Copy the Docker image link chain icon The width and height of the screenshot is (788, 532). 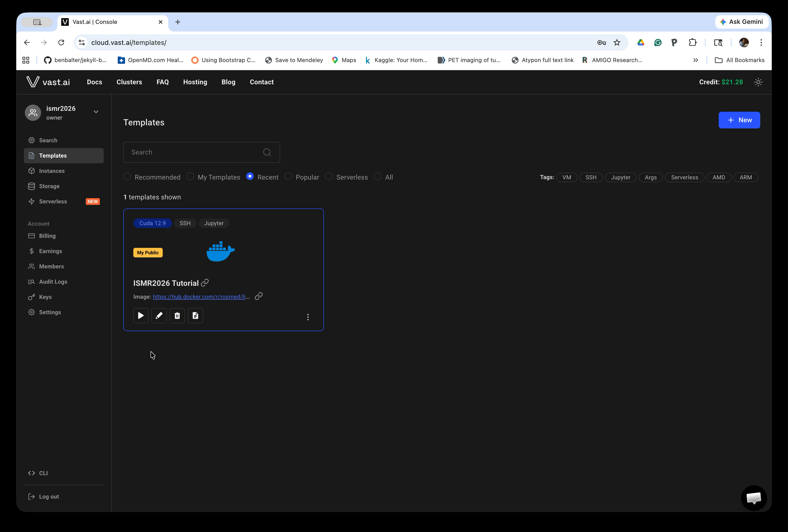(259, 296)
